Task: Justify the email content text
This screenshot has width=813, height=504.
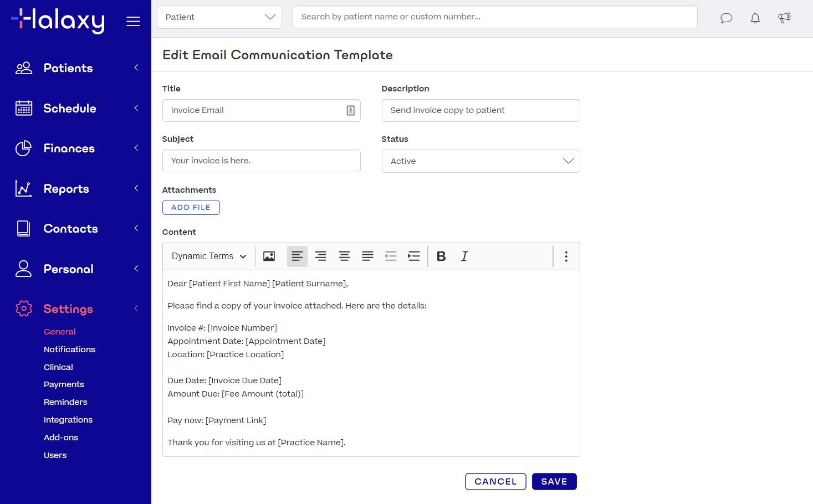Action: (367, 256)
